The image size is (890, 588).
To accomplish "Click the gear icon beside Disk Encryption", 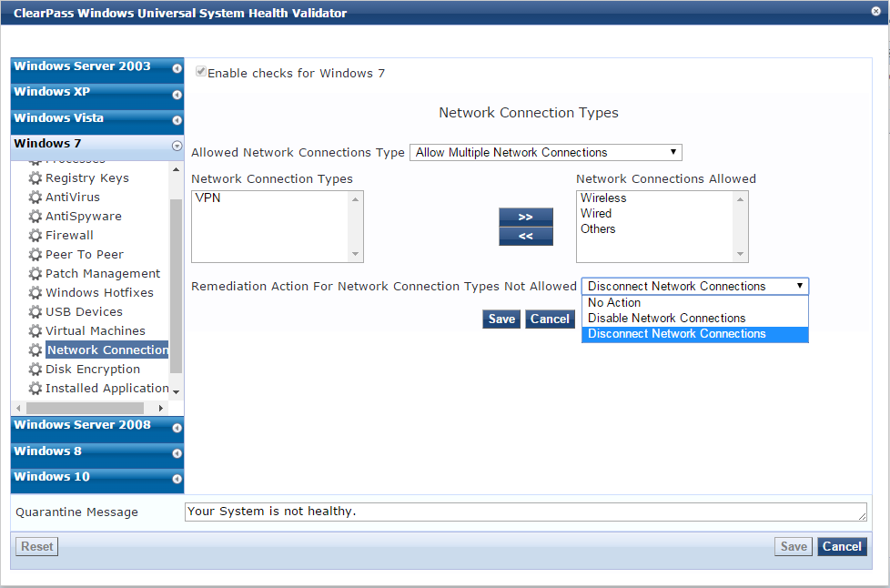I will pos(35,369).
